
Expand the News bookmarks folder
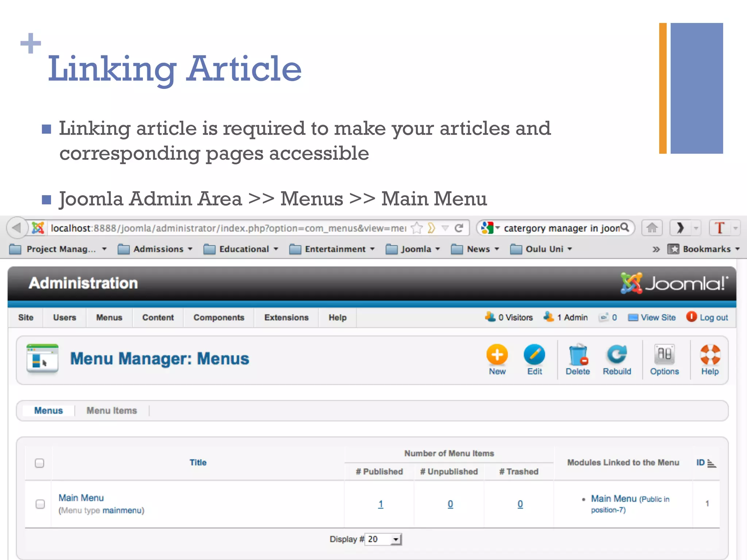[475, 249]
